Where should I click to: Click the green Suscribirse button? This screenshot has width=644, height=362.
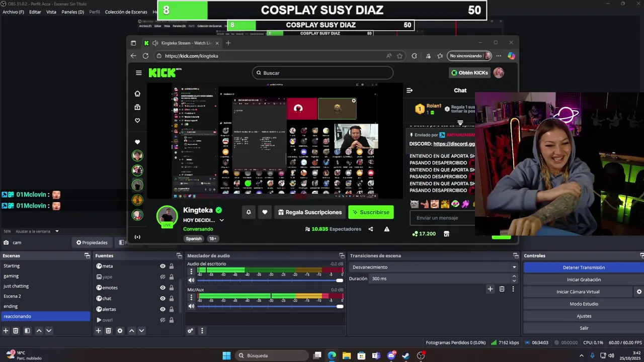pos(371,212)
